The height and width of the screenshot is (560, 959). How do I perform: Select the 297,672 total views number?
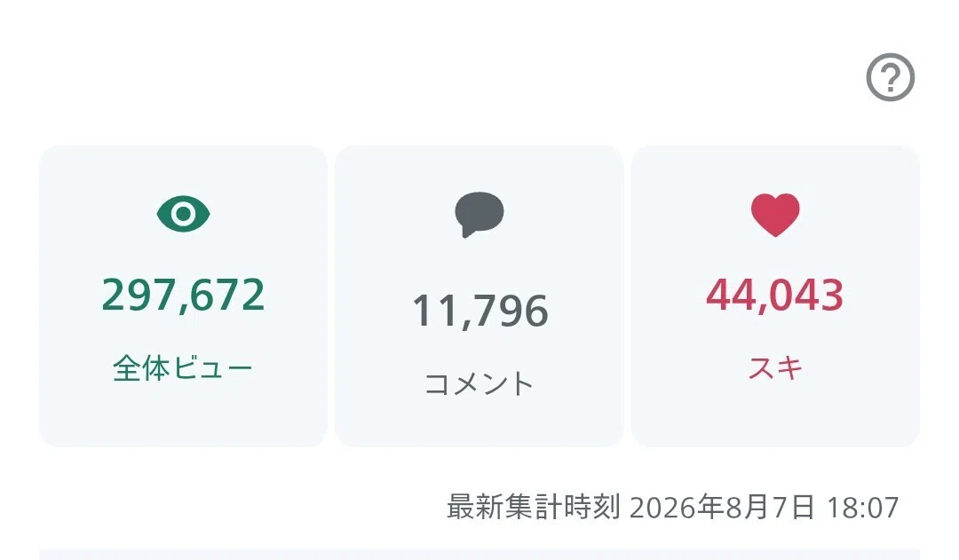[x=184, y=295]
